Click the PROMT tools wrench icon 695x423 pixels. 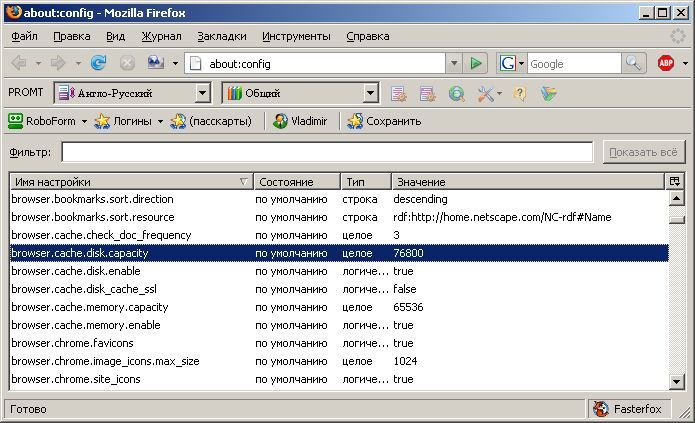[x=486, y=94]
